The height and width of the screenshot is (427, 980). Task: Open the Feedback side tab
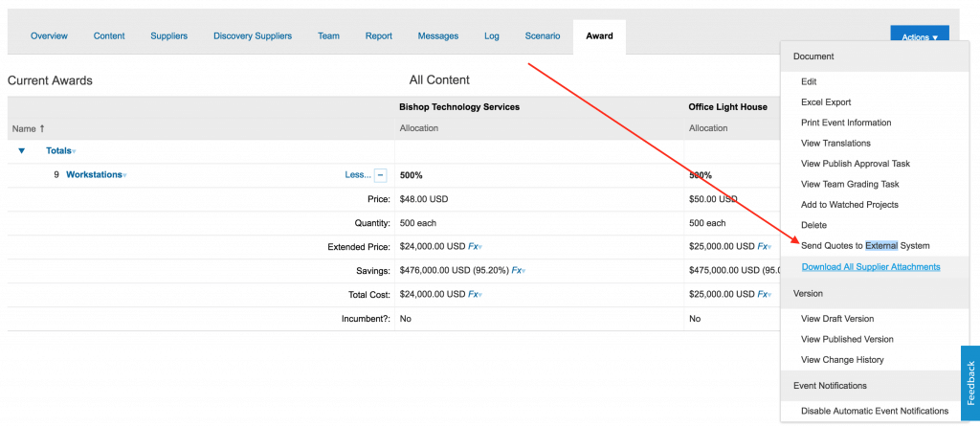coord(970,383)
